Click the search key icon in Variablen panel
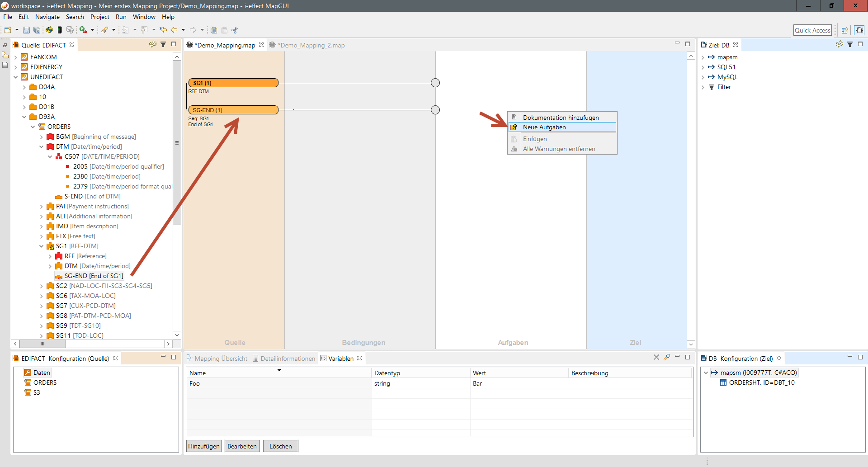The height and width of the screenshot is (467, 868). pos(667,357)
